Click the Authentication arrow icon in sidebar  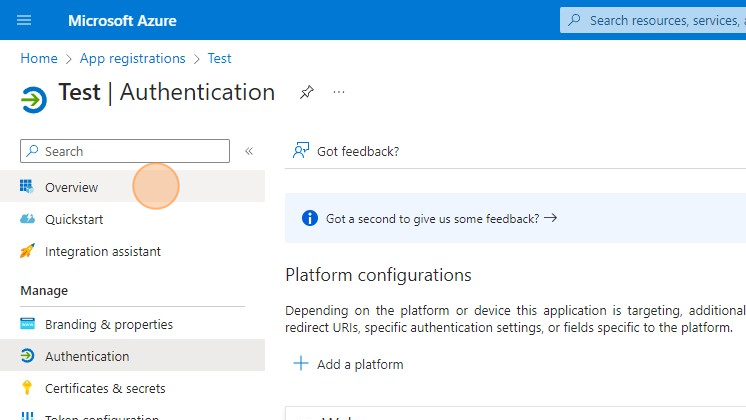27,355
